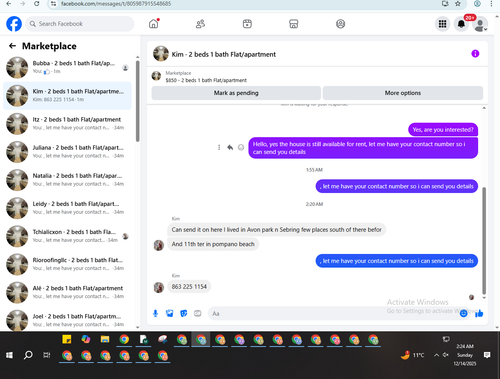Click Kim's avatar in the chat header
This screenshot has width=500, height=379.
(161, 54)
